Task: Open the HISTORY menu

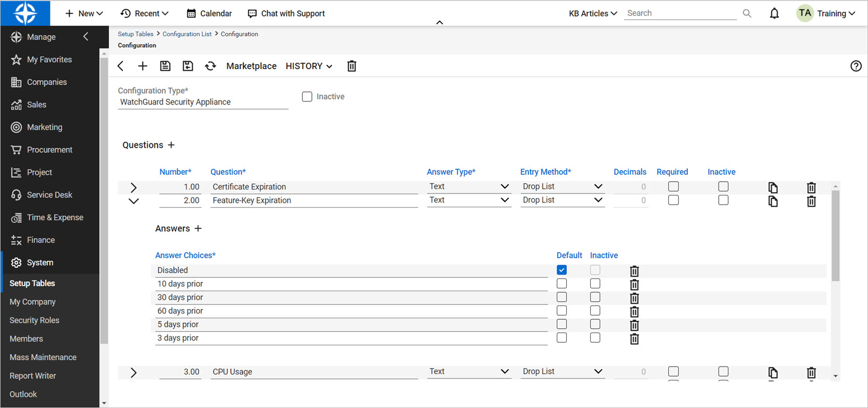Action: tap(309, 66)
